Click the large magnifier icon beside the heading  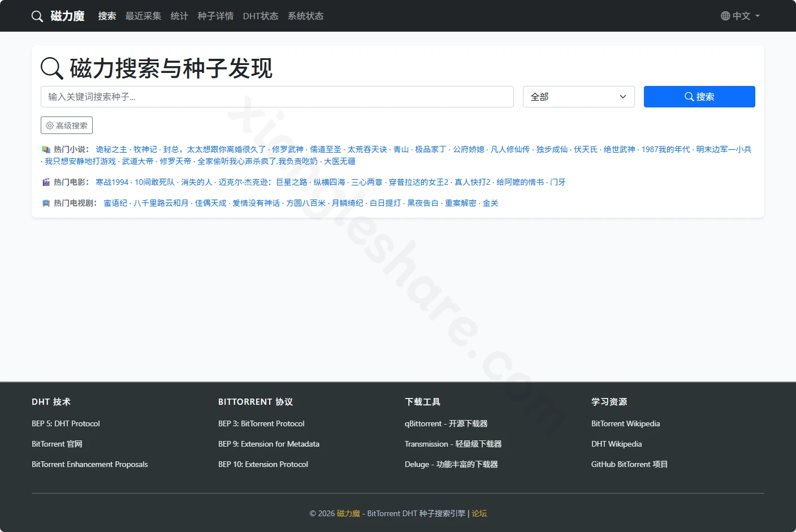pyautogui.click(x=52, y=68)
